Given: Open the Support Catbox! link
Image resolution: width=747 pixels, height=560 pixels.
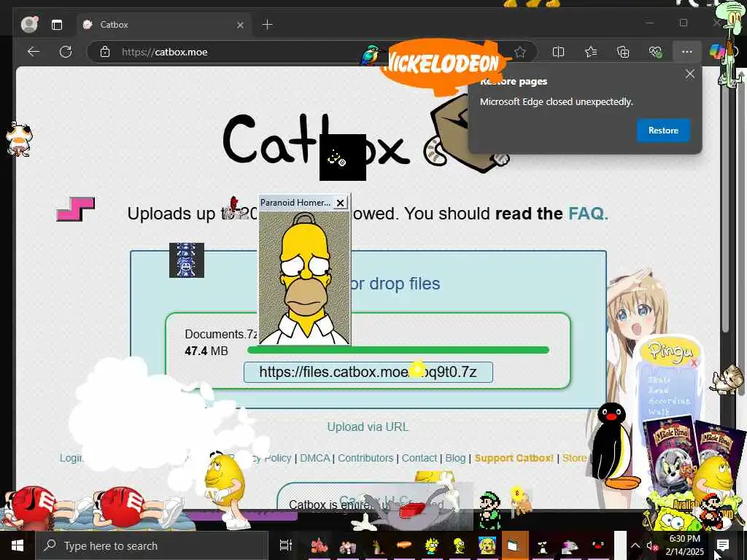Looking at the screenshot, I should point(514,458).
